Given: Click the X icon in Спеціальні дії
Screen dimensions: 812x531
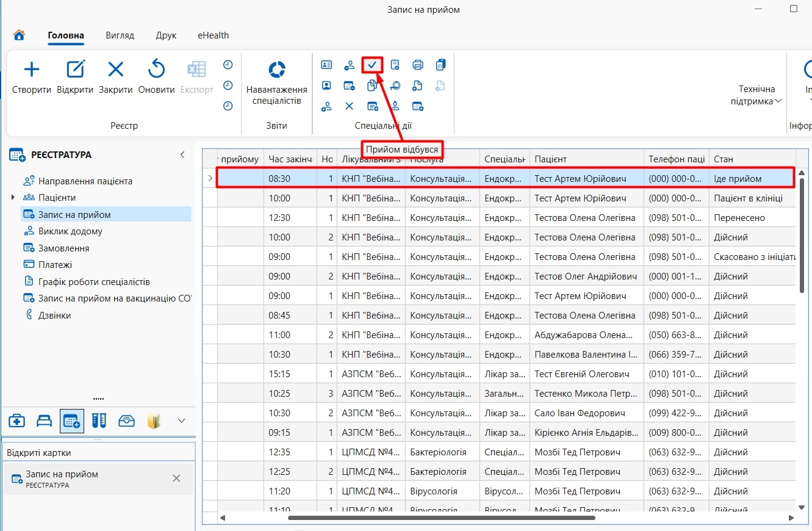Looking at the screenshot, I should click(x=349, y=106).
